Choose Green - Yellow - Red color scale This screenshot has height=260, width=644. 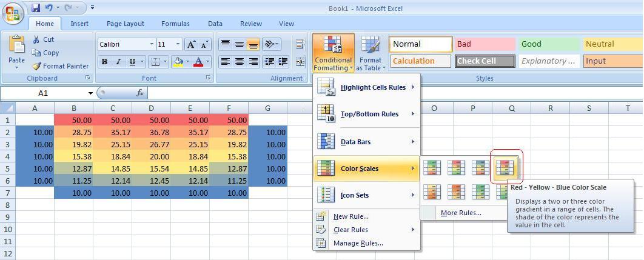coord(432,168)
